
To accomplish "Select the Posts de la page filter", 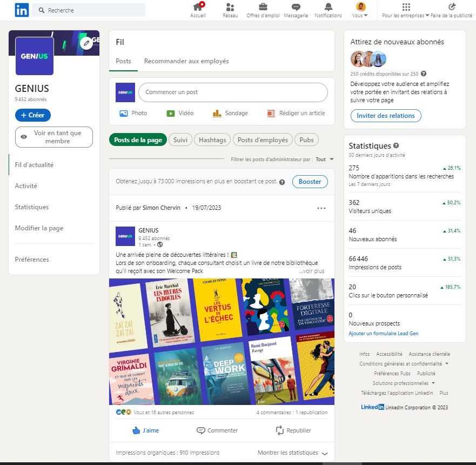I will (138, 139).
